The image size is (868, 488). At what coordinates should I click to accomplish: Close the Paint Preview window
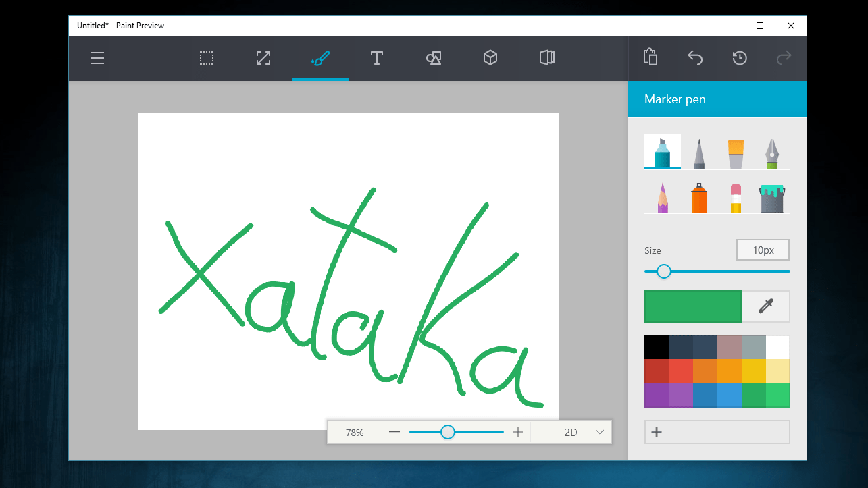click(x=791, y=26)
